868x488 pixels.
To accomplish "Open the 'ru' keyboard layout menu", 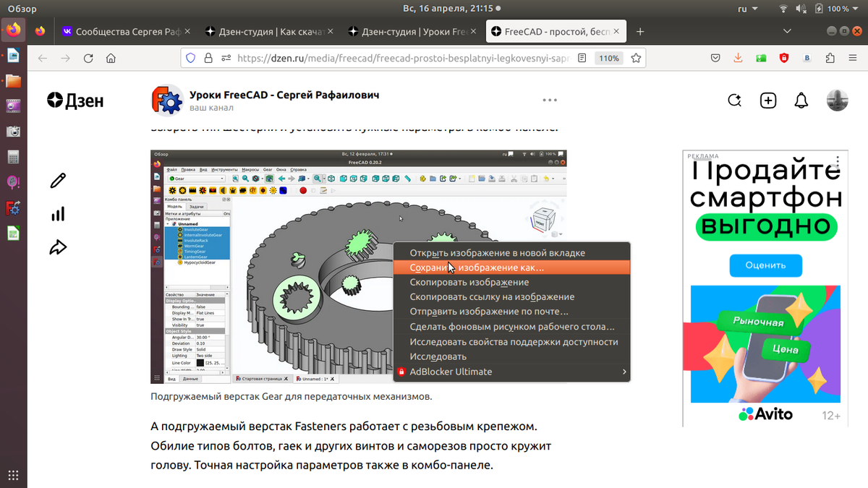I will [x=744, y=9].
